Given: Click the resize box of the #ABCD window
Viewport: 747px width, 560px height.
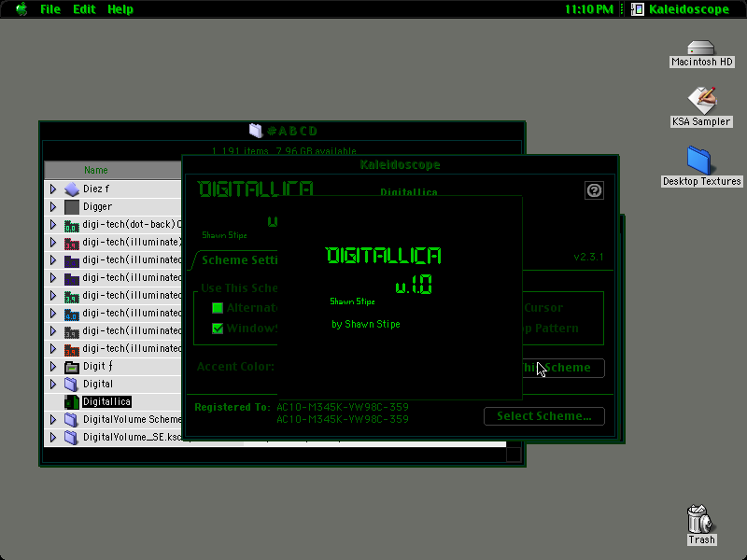Looking at the screenshot, I should pos(513,455).
